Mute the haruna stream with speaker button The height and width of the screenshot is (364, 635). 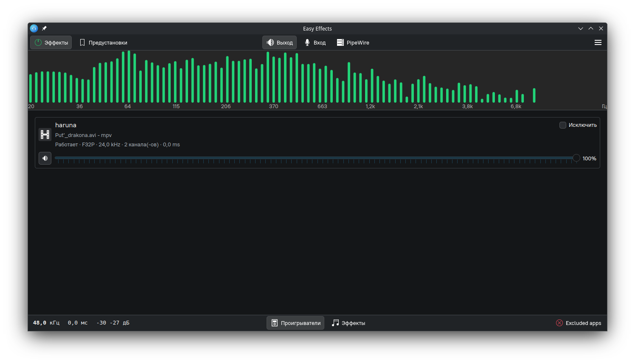(x=45, y=158)
